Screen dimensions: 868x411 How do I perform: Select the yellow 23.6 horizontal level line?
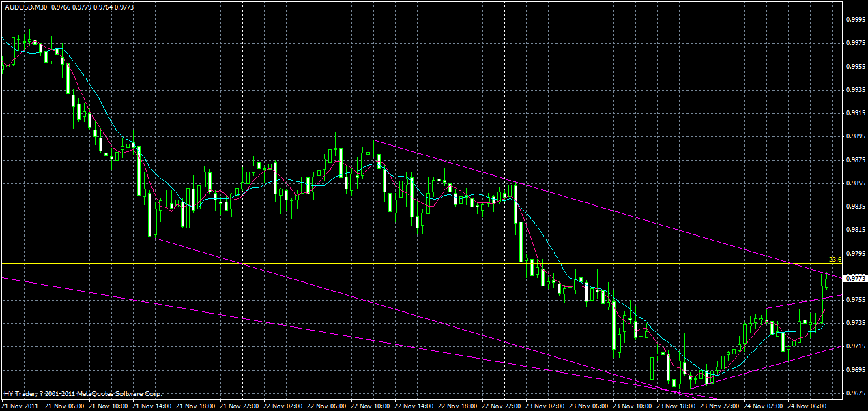coord(422,264)
